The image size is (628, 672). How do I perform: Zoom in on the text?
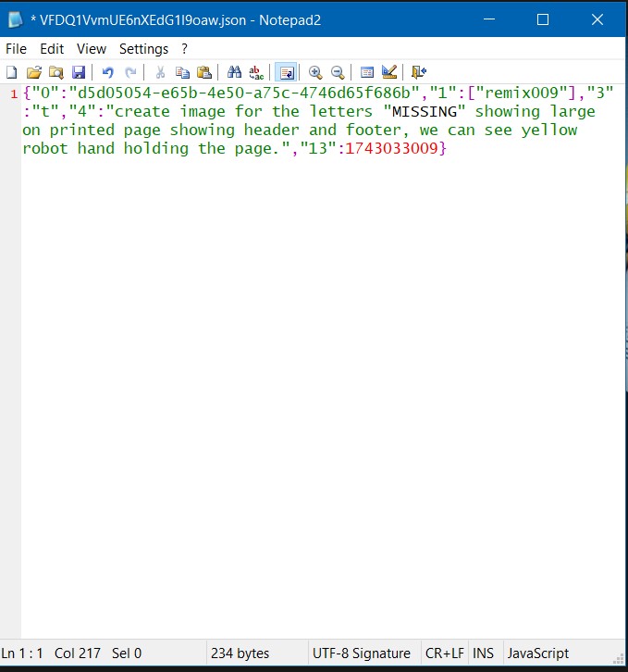click(x=315, y=72)
